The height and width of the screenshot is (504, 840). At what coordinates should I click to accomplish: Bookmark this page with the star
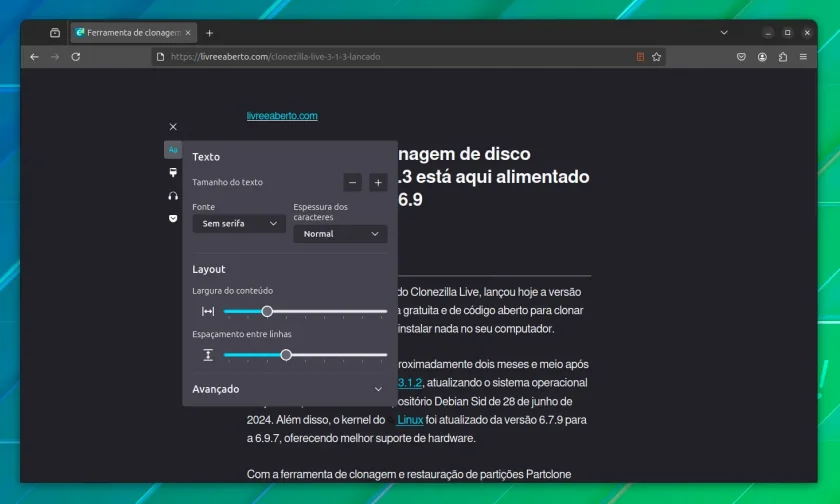click(657, 57)
